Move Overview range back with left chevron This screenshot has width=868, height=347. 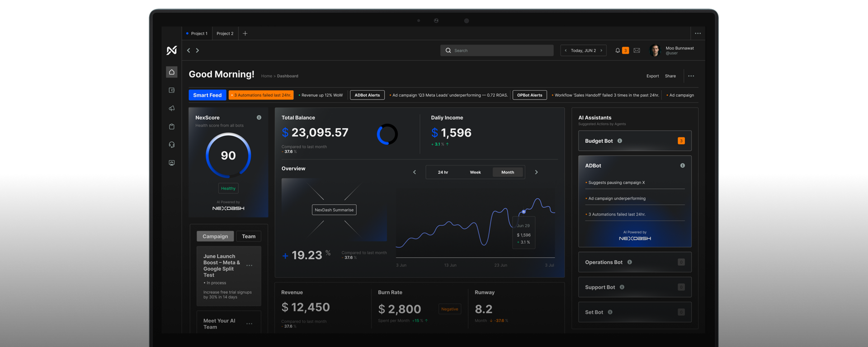tap(415, 172)
